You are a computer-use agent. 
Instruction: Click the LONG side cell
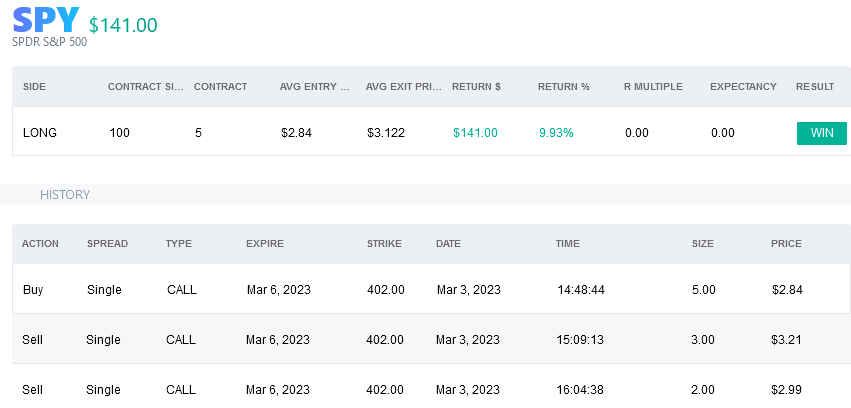coord(40,133)
